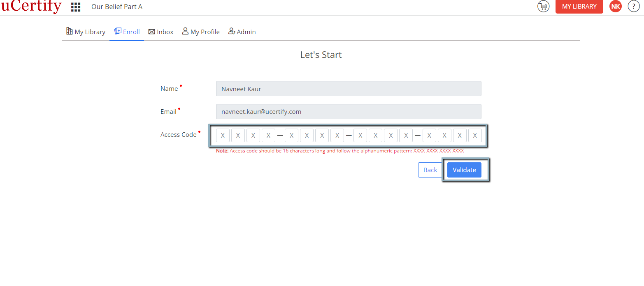Open the help question mark icon

click(634, 7)
